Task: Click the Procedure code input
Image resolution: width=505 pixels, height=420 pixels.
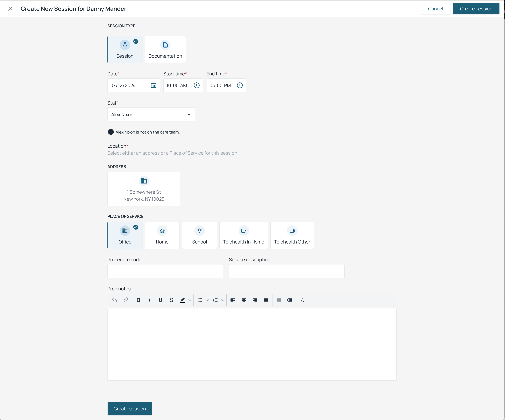Action: [165, 271]
